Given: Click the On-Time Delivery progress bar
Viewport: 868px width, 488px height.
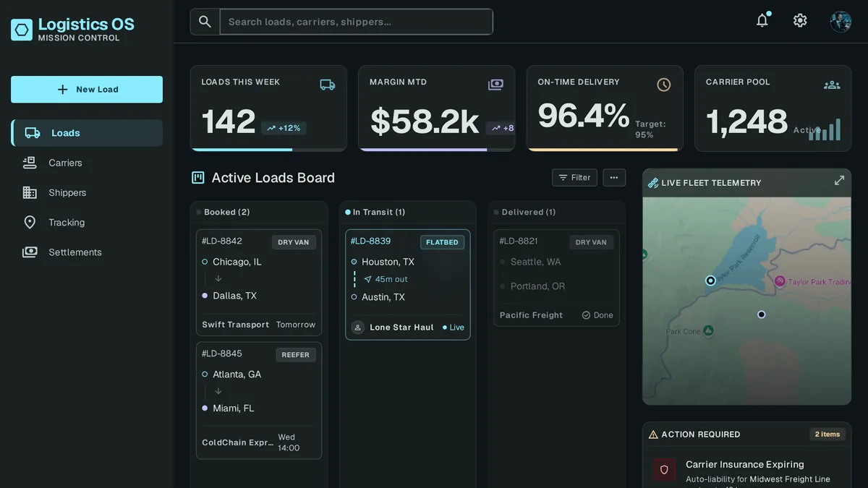Looking at the screenshot, I should [x=605, y=150].
